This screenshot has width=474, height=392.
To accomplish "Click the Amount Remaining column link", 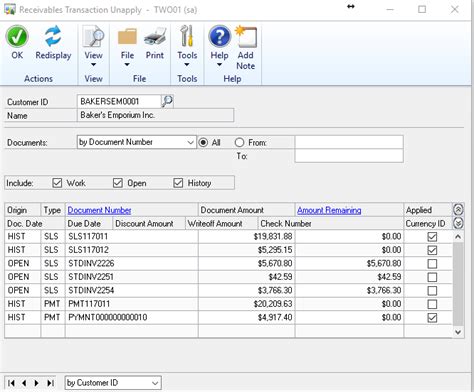I will coord(329,210).
